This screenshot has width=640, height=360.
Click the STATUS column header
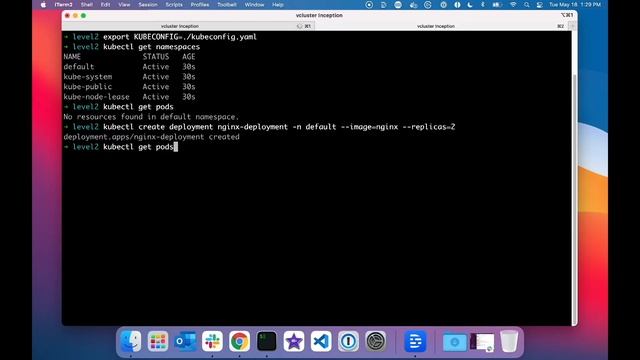(x=156, y=57)
